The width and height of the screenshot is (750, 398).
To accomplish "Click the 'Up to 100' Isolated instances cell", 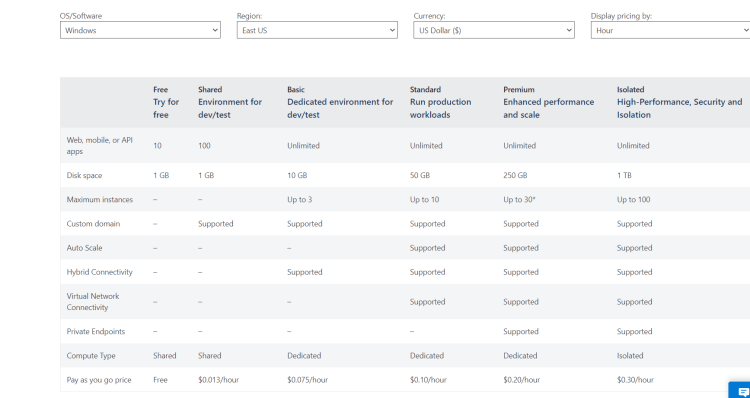I will pyautogui.click(x=633, y=199).
